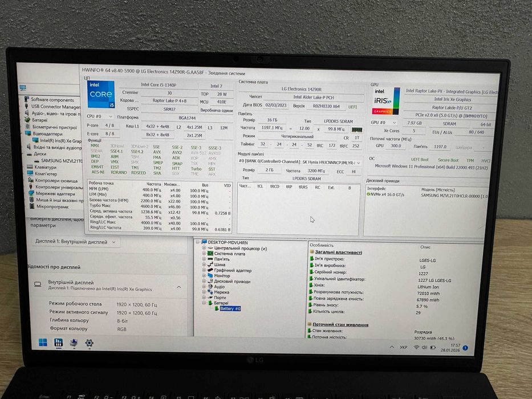Open the Windows Start menu
Image resolution: width=532 pixels, height=399 pixels.
(x=43, y=342)
